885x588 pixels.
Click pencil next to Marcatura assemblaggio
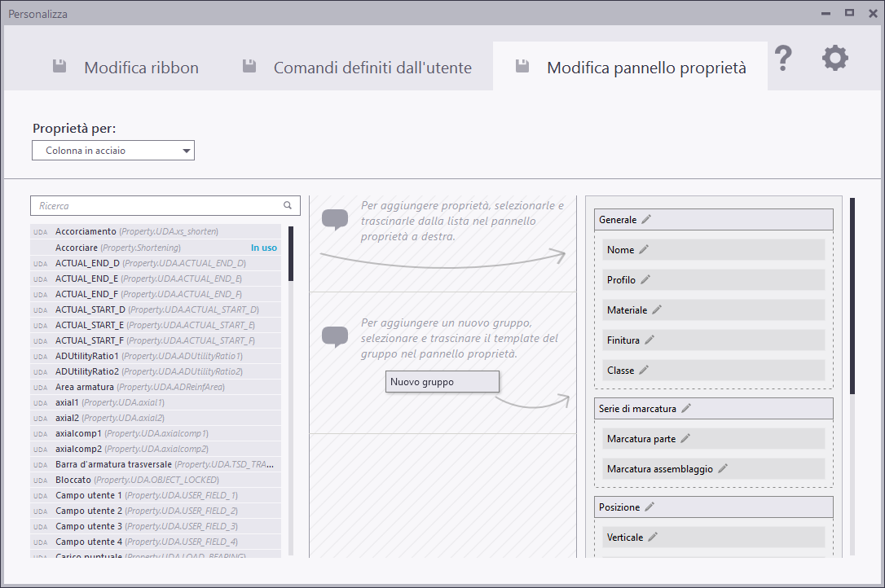click(723, 468)
